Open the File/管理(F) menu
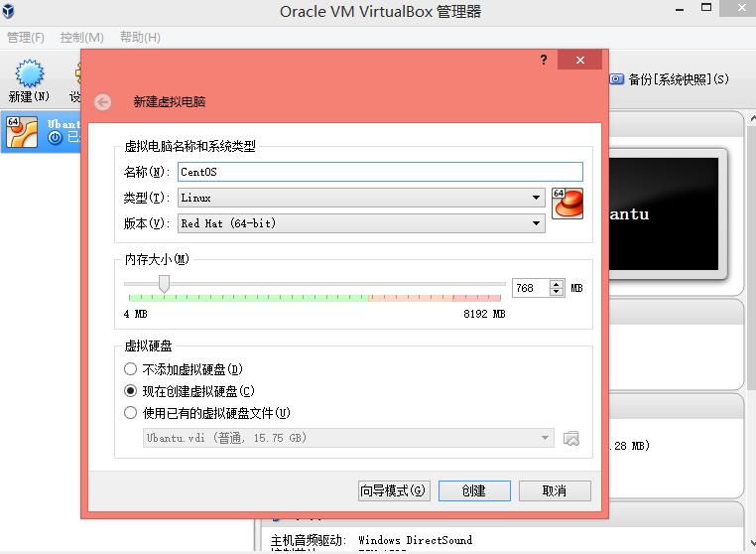This screenshot has width=756, height=554. coord(26,37)
